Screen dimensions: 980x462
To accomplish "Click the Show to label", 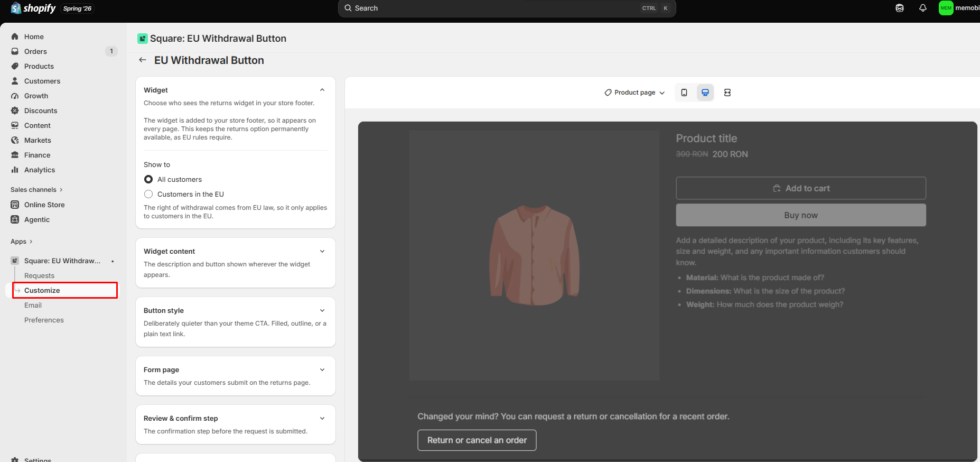I will coord(157,165).
